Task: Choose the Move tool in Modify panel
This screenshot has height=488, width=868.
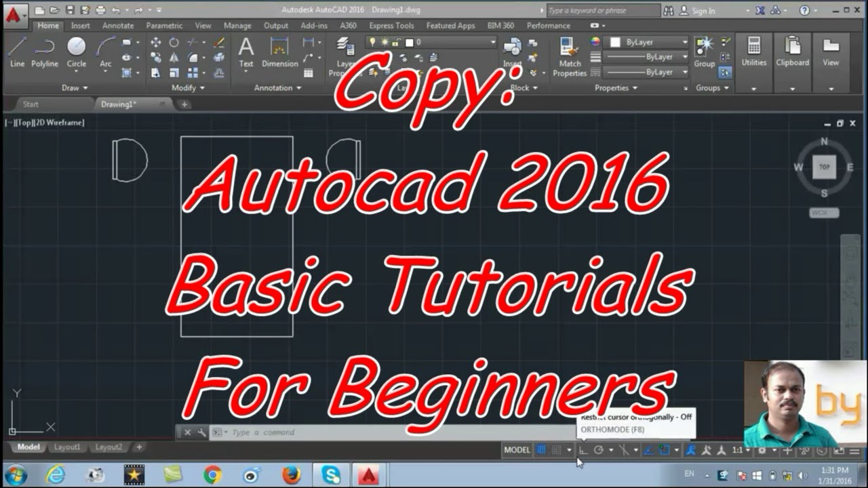Action: [x=156, y=42]
